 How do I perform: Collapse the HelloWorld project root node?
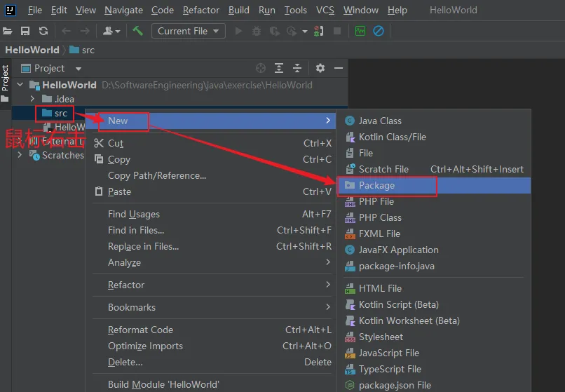[20, 85]
